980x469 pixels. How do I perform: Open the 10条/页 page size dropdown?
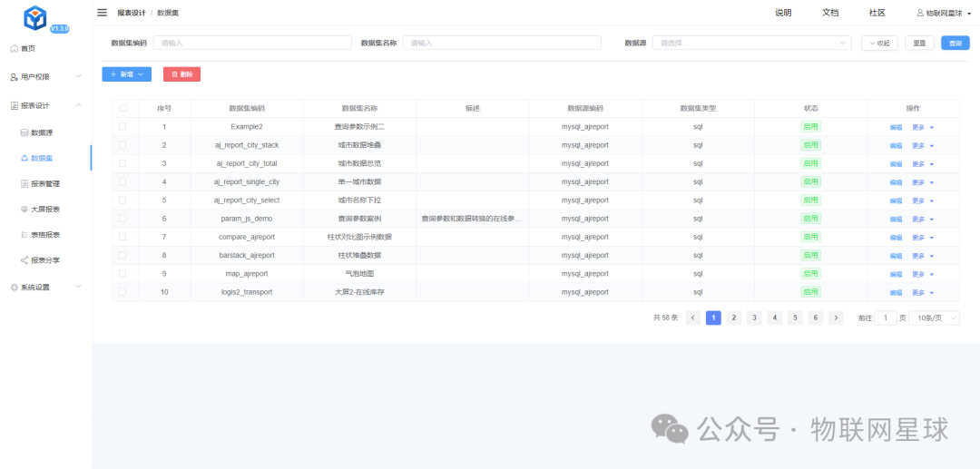coord(934,318)
